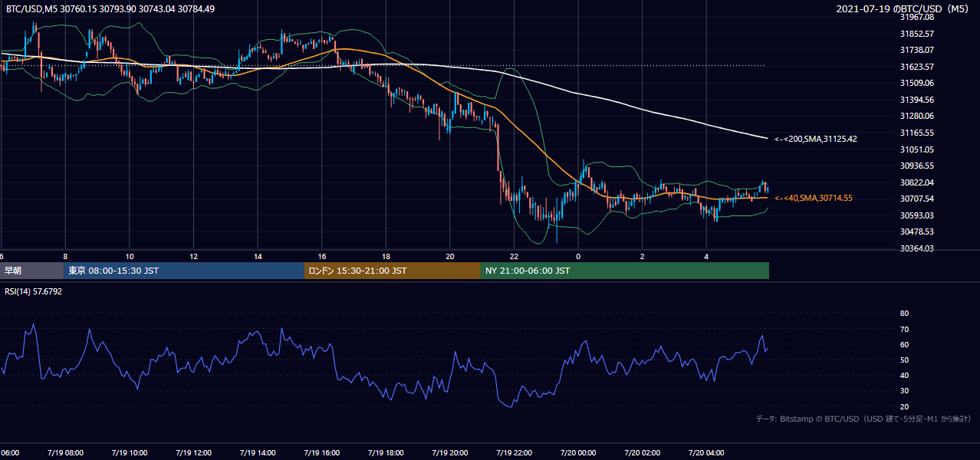The image size is (980, 460).
Task: Click hour tick 10 under price chart
Action: point(130,256)
